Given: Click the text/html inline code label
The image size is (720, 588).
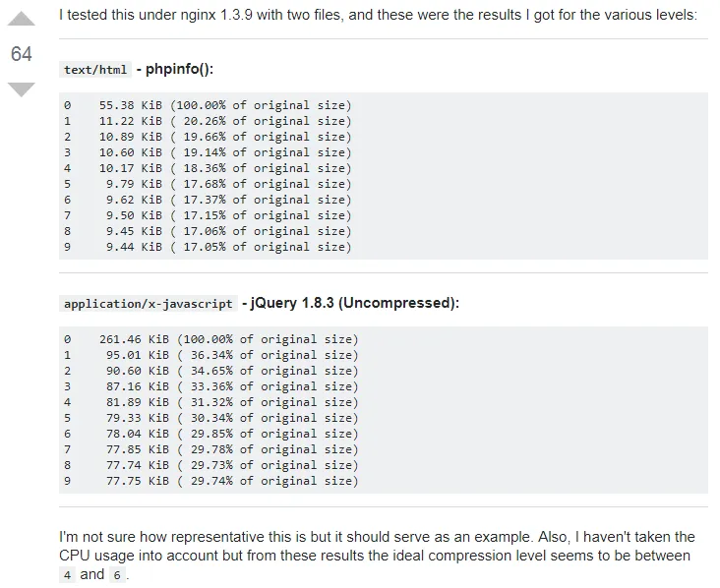Looking at the screenshot, I should point(95,70).
